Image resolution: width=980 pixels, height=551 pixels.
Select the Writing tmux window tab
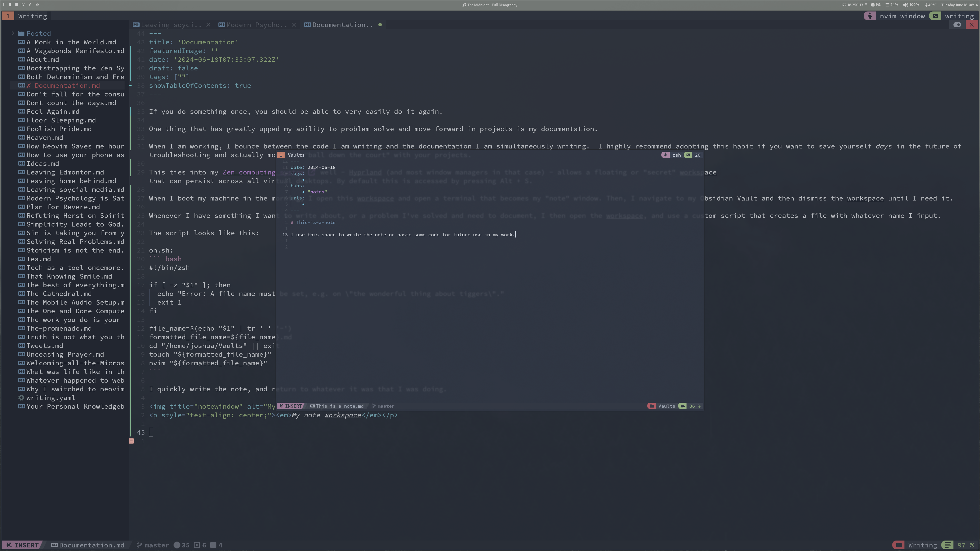point(33,16)
